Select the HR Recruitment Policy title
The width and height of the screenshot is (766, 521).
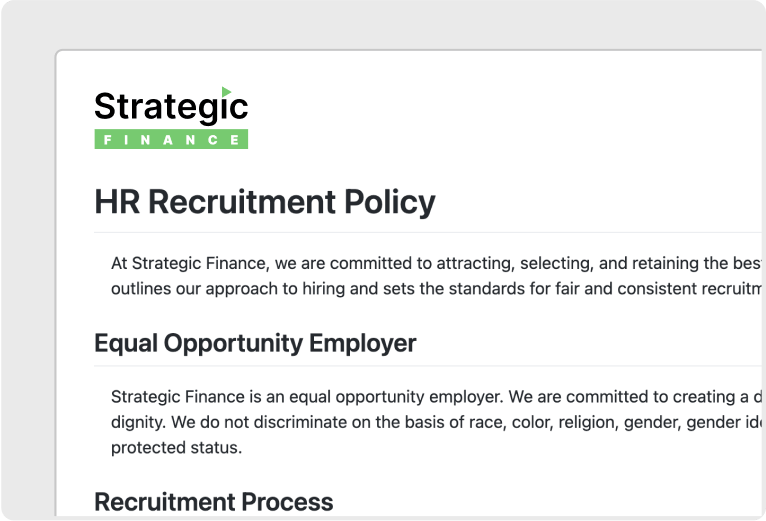(265, 202)
